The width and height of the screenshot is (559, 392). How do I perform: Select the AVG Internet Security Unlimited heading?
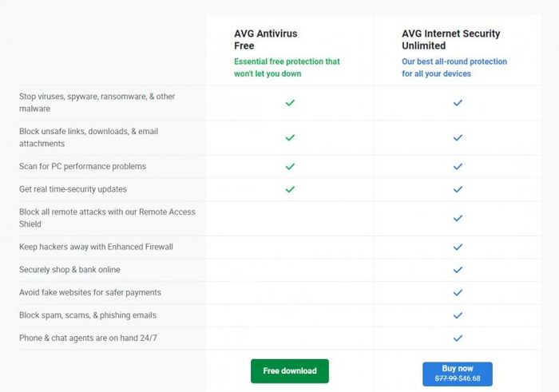[451, 40]
